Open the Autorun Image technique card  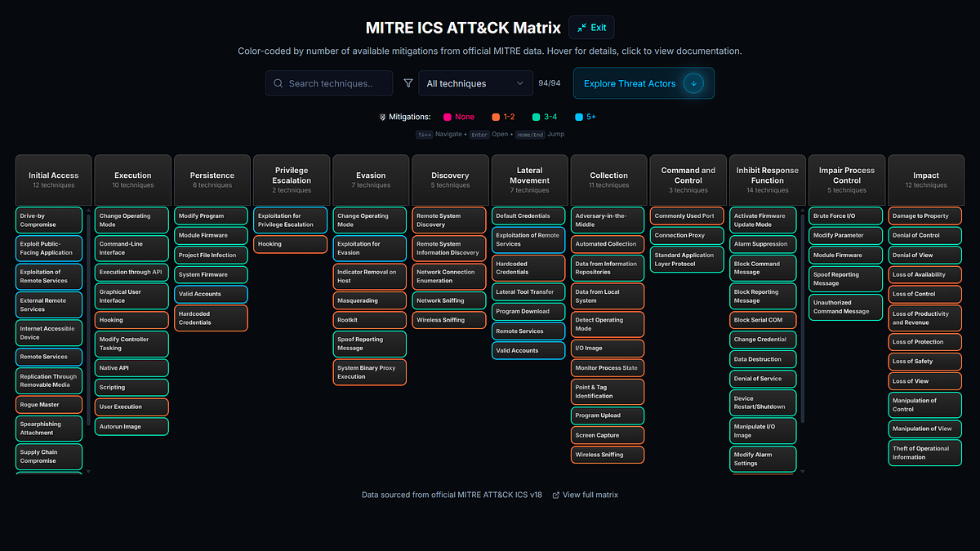coord(132,426)
